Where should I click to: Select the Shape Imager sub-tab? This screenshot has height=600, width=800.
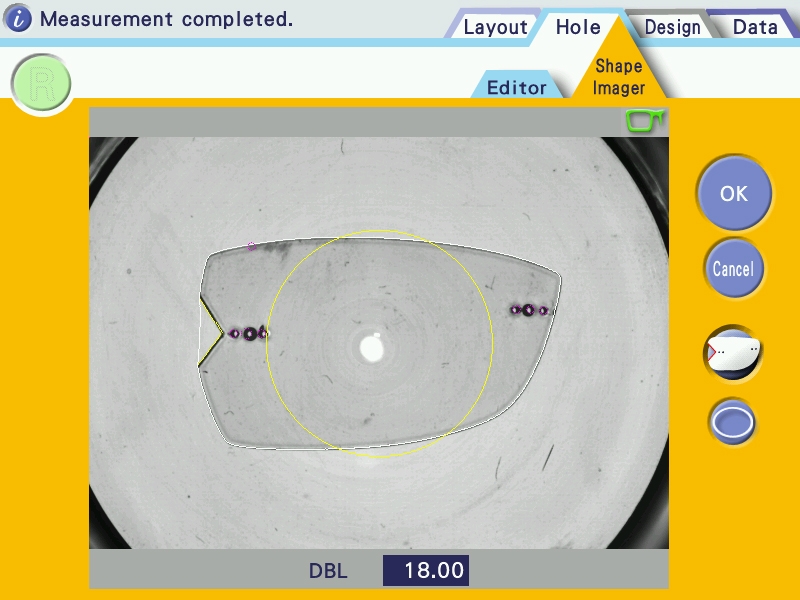619,77
